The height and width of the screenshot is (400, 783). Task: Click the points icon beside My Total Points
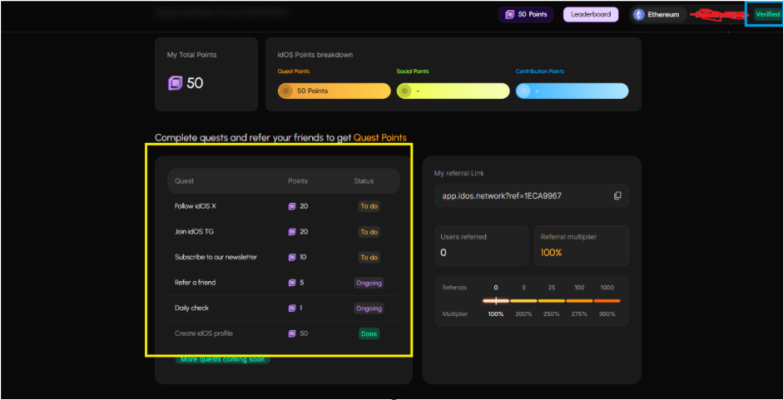pos(175,83)
